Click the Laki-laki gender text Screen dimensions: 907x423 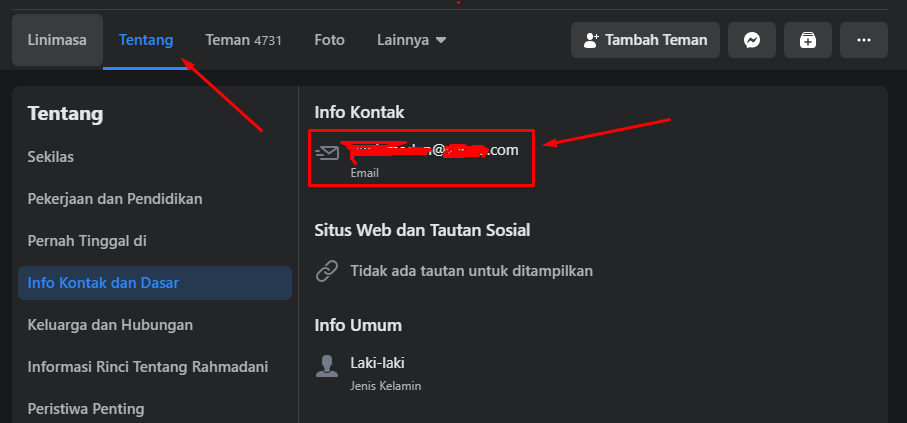[x=377, y=363]
